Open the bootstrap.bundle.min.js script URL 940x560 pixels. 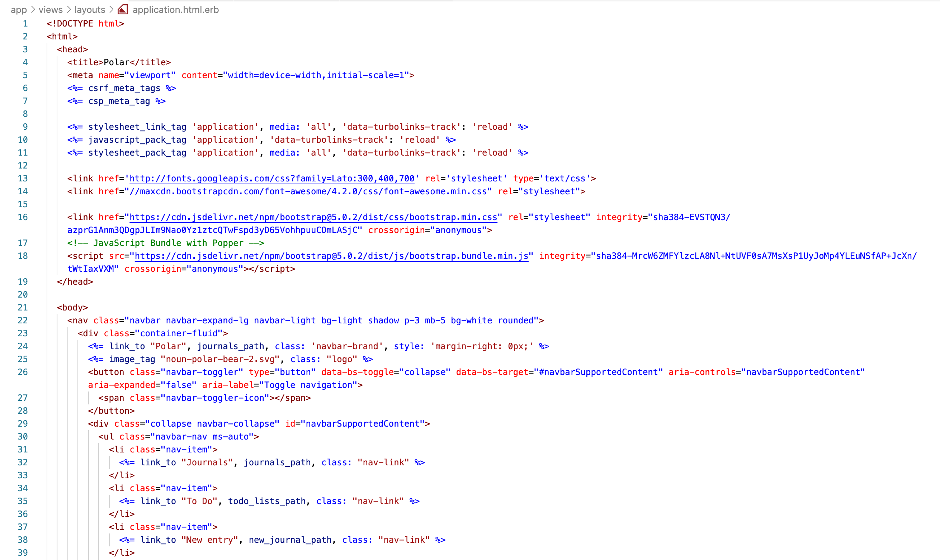coord(331,256)
